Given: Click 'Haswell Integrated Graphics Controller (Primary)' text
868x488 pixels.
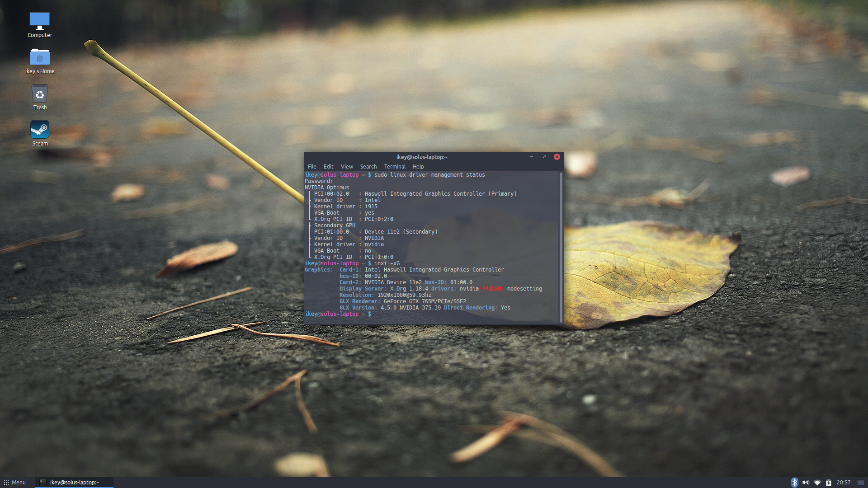Looking at the screenshot, I should point(441,194).
